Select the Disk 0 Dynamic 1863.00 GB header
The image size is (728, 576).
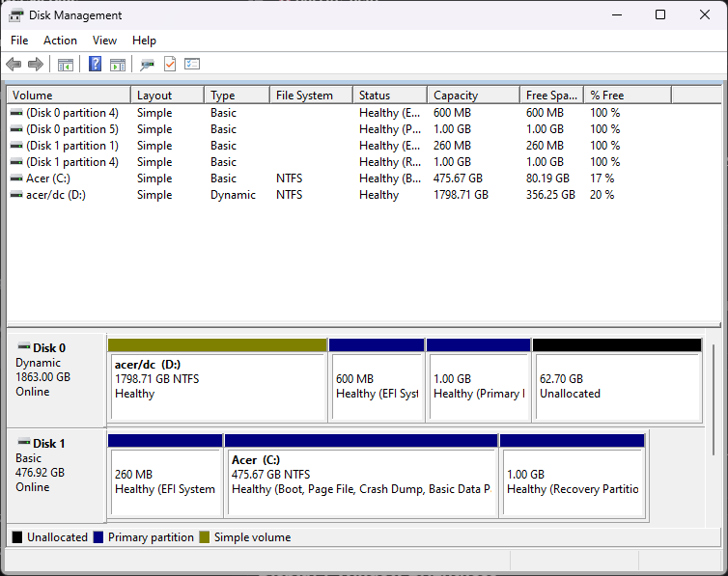pyautogui.click(x=56, y=380)
